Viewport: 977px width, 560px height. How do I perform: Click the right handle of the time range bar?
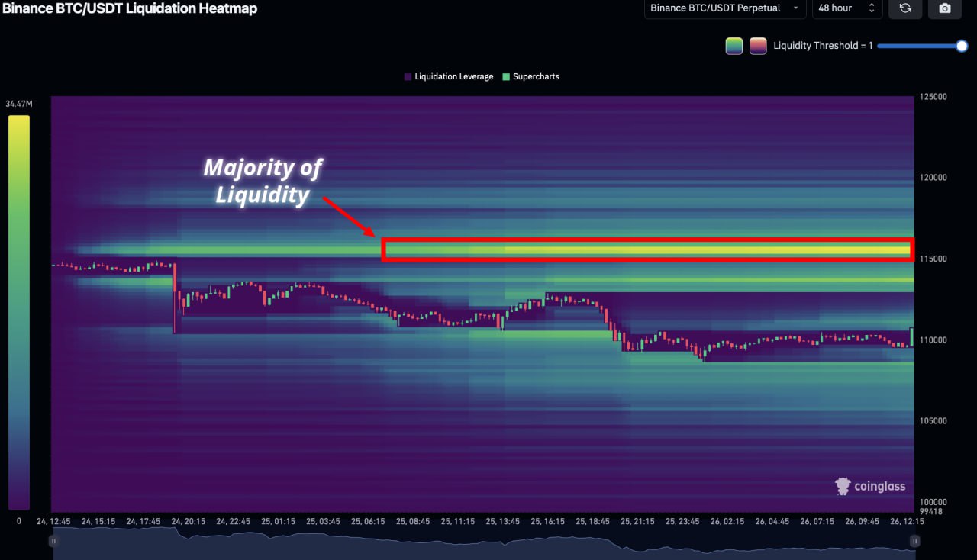(914, 541)
